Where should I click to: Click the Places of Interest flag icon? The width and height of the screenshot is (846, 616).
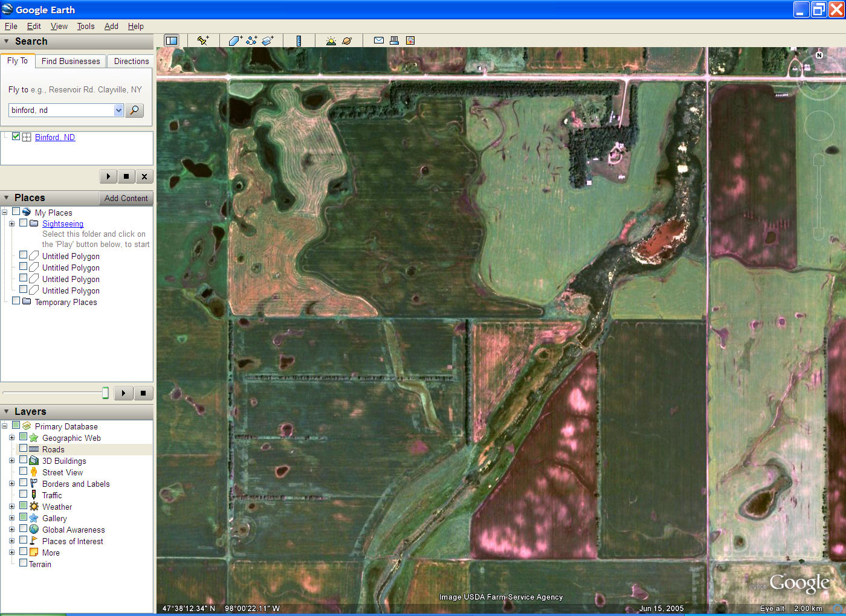34,541
